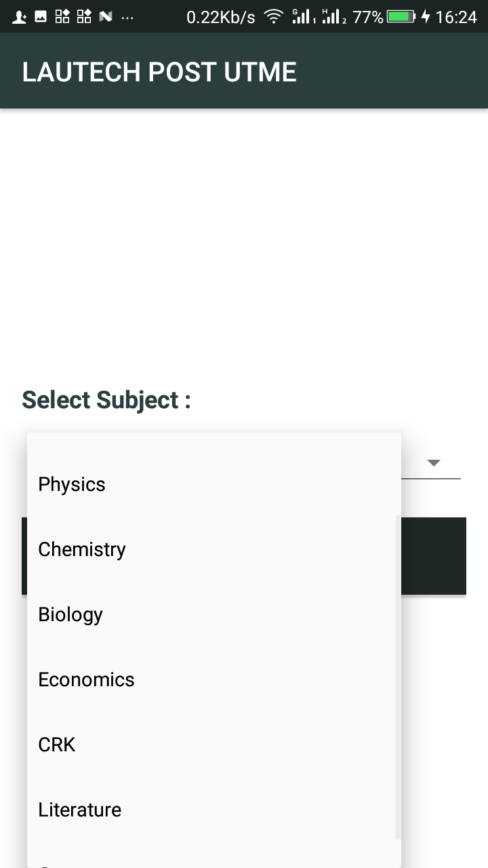Tap the Wi-Fi status icon
488x868 pixels.
pyautogui.click(x=274, y=17)
